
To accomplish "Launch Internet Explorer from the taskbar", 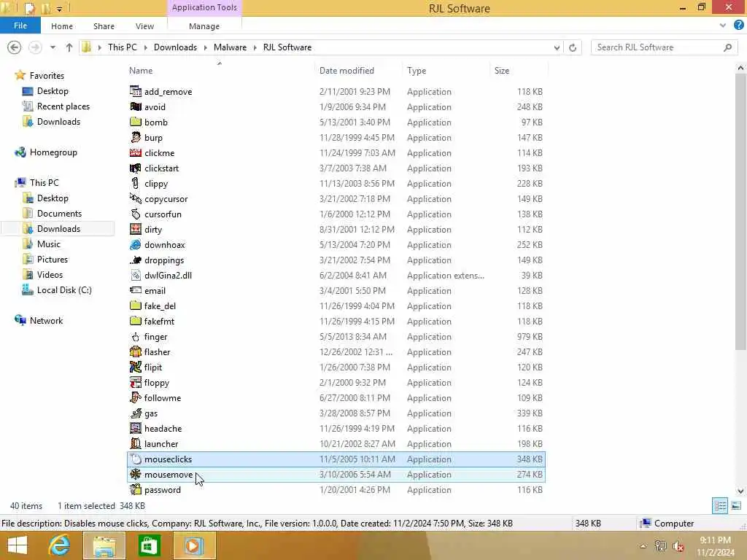I will pyautogui.click(x=60, y=545).
